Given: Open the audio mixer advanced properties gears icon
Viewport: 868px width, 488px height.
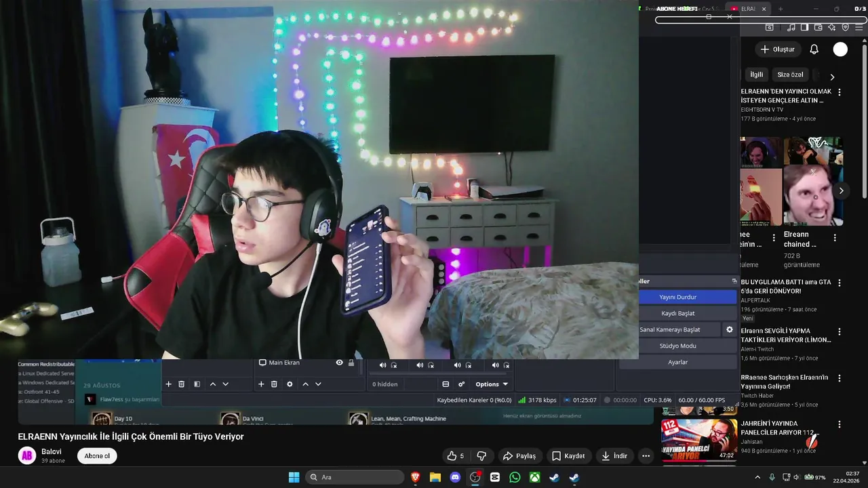Looking at the screenshot, I should 461,384.
